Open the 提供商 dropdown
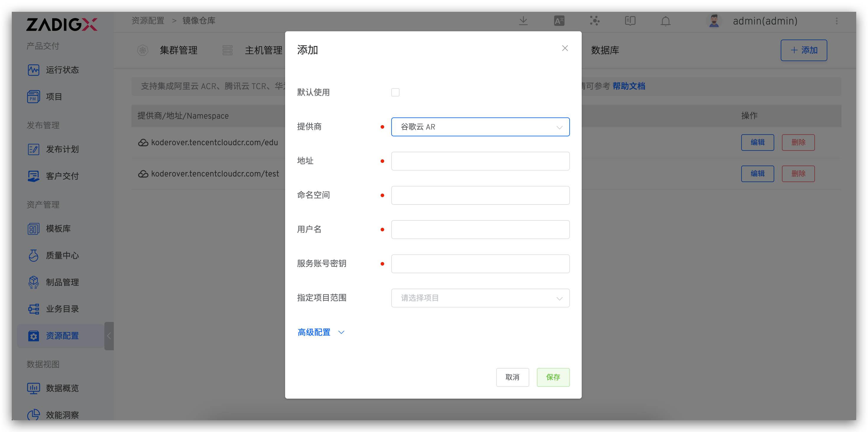Viewport: 868px width, 432px height. point(480,127)
